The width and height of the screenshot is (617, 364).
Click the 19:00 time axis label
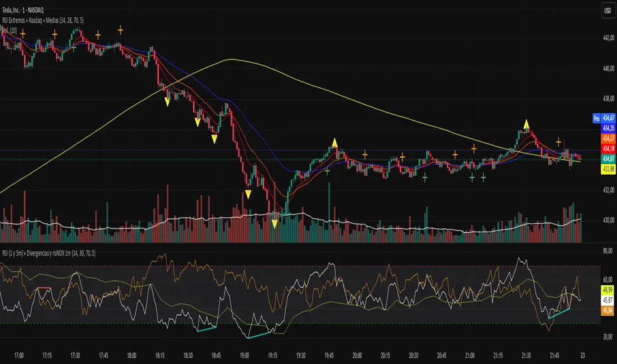[244, 355]
